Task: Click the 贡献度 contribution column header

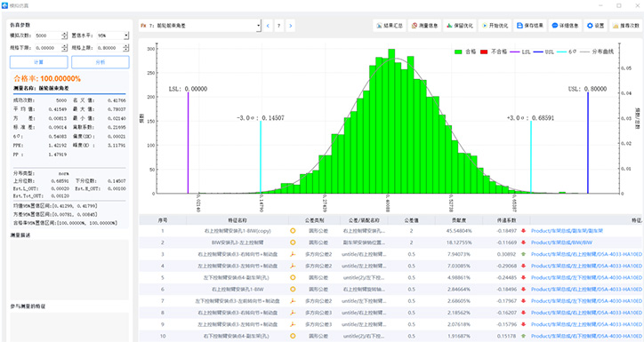Action: pyautogui.click(x=458, y=220)
